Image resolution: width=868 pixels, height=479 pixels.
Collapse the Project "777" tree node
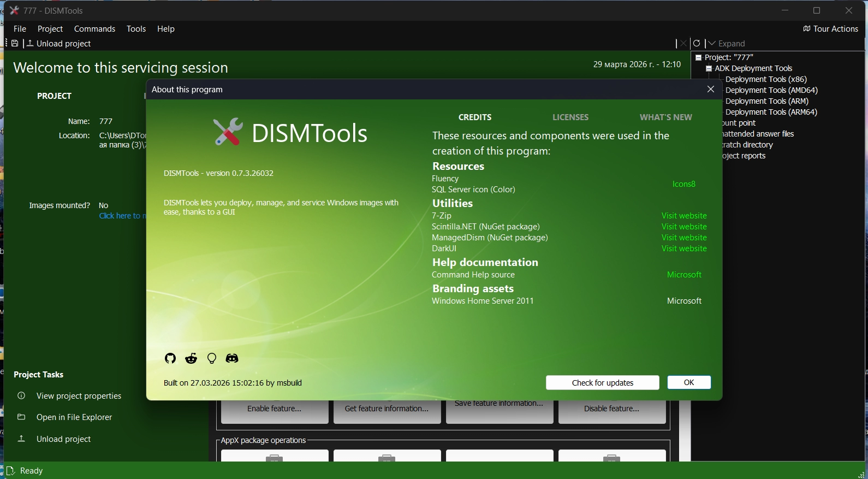point(698,57)
